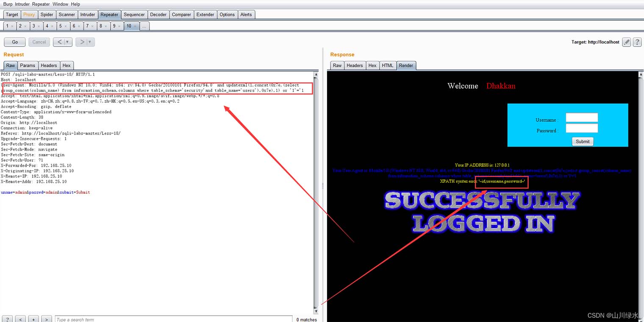Show response Render view

(406, 65)
